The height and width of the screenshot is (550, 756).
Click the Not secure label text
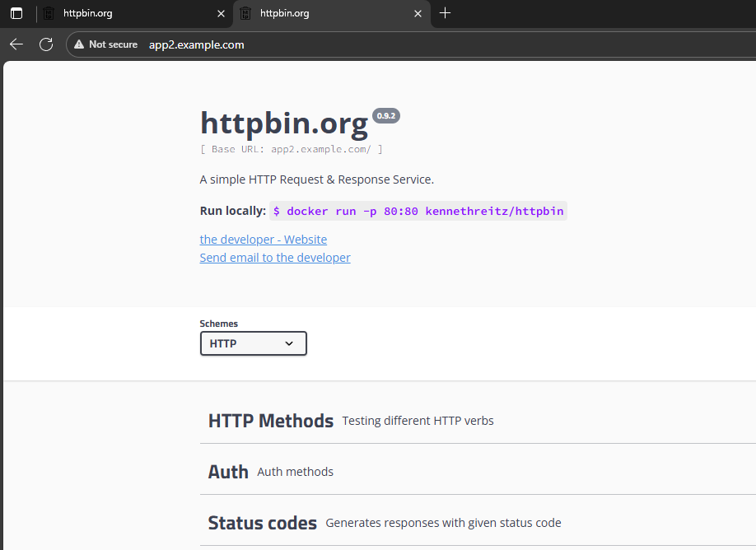[114, 44]
